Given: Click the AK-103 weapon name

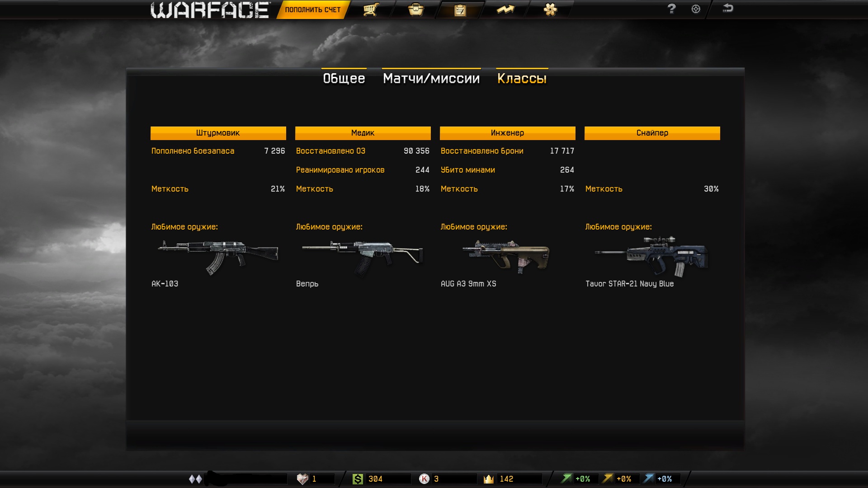Looking at the screenshot, I should [165, 284].
